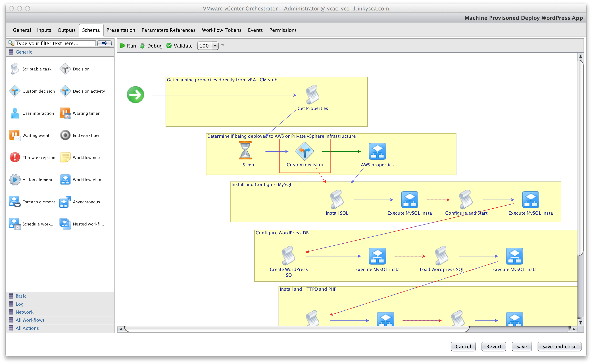592x364 pixels.
Task: Select the Get Properties script node
Action: point(313,95)
